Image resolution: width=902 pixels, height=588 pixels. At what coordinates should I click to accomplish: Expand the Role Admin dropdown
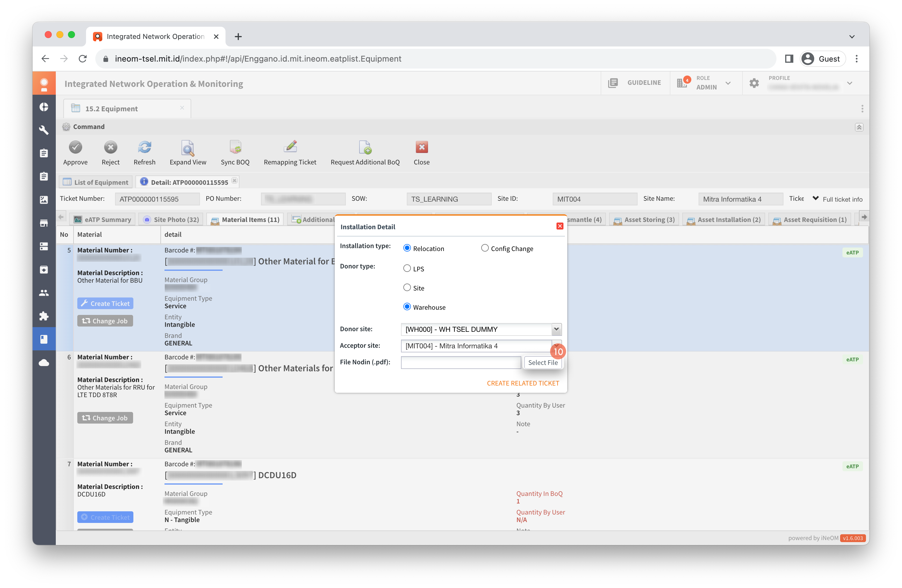point(728,83)
